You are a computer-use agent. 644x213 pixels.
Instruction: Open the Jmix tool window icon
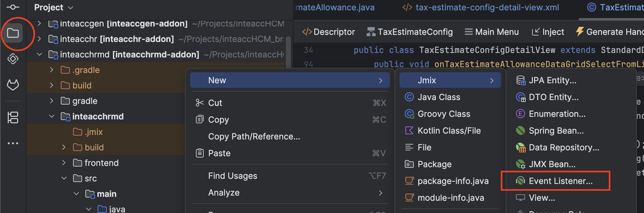point(13,59)
